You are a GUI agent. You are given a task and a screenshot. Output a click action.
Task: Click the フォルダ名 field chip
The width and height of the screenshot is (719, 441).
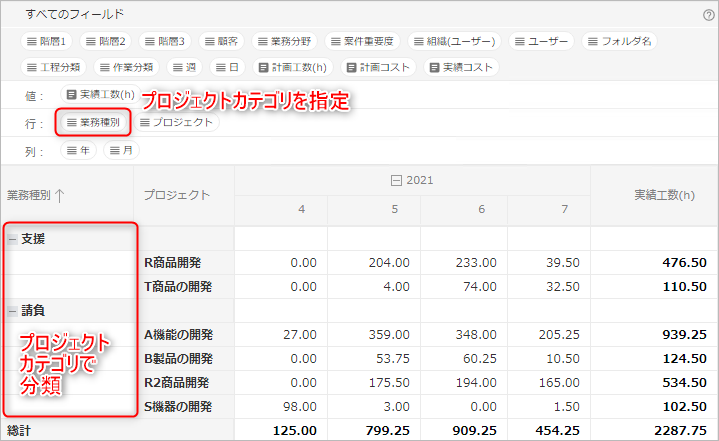[x=620, y=41]
